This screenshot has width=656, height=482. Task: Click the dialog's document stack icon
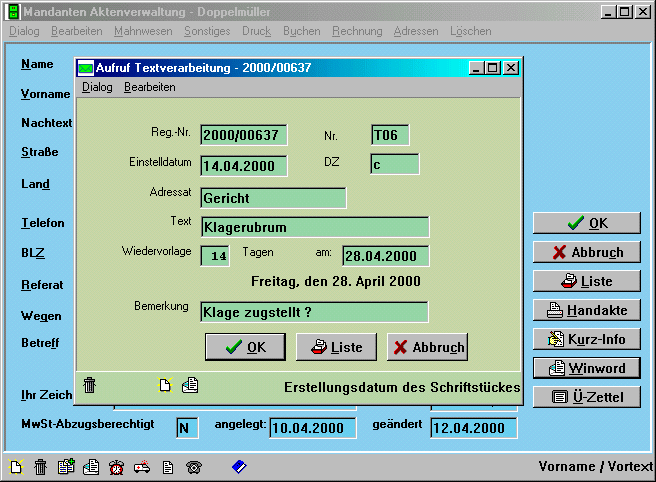click(190, 385)
